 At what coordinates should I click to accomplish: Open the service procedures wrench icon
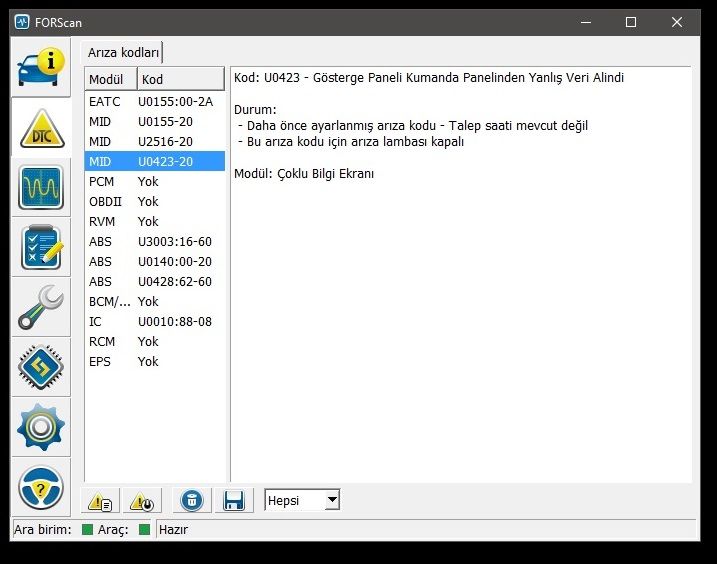coord(41,307)
